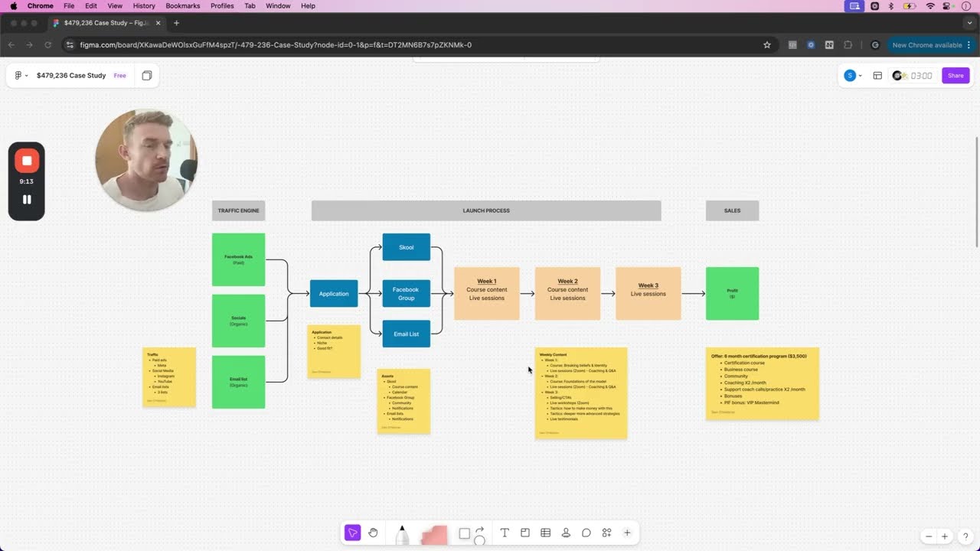Select the Hand pan tool
This screenshot has height=551, width=980.
point(373,533)
